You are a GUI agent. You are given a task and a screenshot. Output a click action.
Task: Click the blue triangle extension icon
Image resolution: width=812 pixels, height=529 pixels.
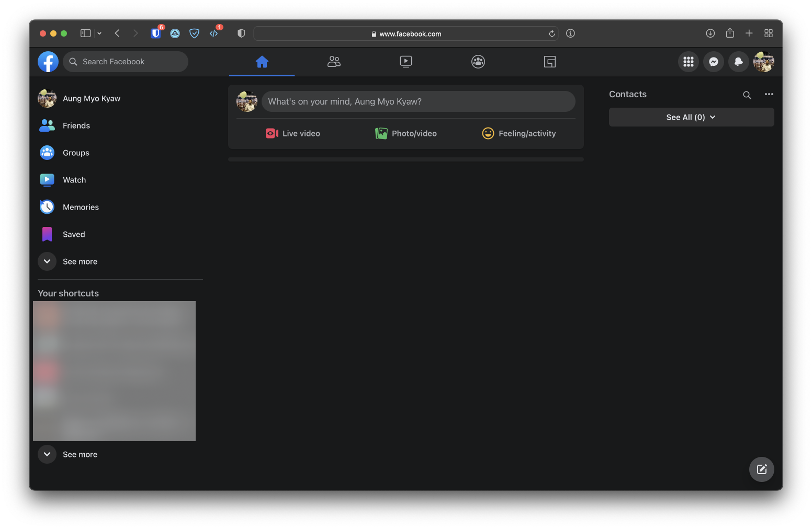[175, 33]
